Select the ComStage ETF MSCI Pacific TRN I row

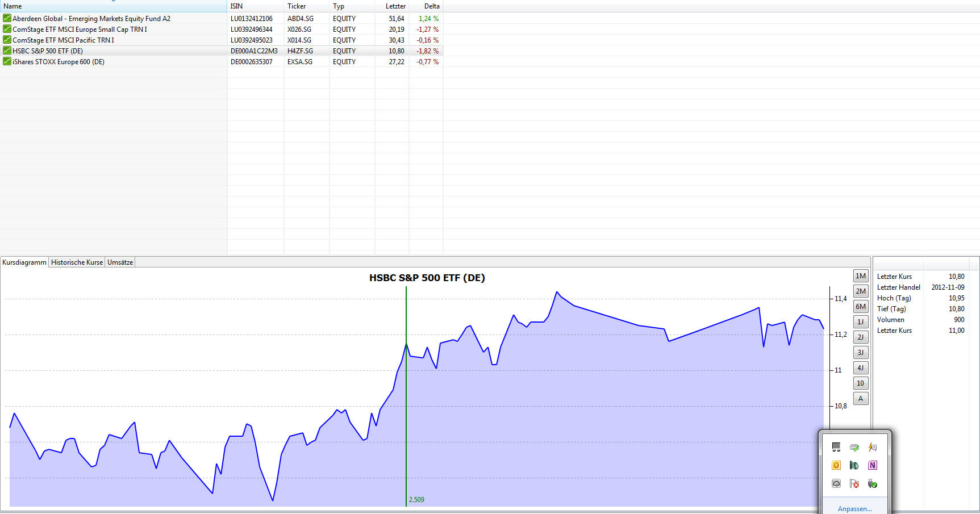(222, 40)
